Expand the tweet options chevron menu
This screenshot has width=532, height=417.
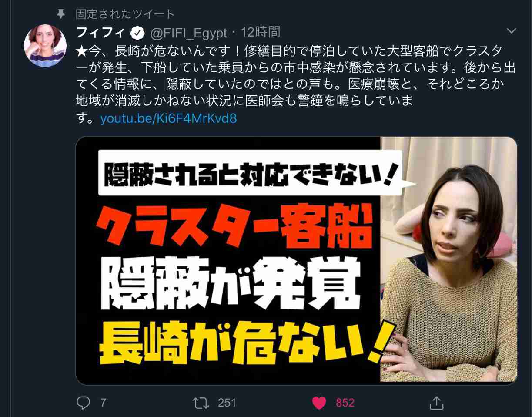pos(512,31)
